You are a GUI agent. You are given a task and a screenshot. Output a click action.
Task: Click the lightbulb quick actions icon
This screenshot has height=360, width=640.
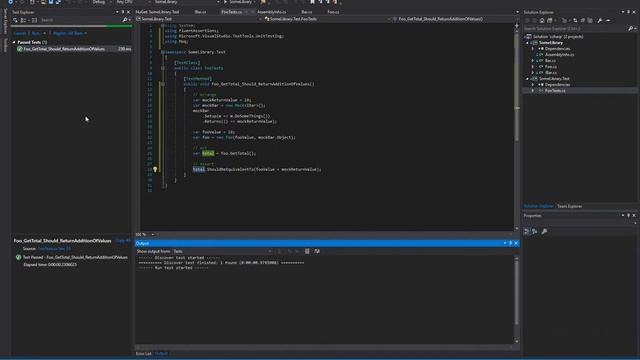[x=155, y=169]
